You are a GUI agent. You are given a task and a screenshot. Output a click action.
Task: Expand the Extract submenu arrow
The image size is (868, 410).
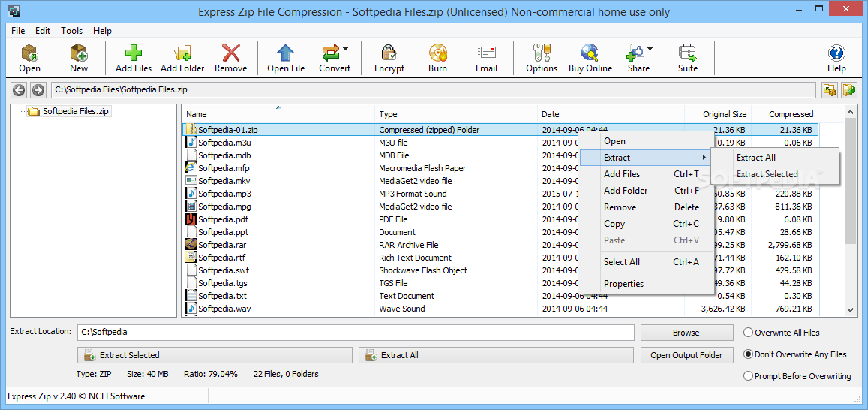[704, 158]
